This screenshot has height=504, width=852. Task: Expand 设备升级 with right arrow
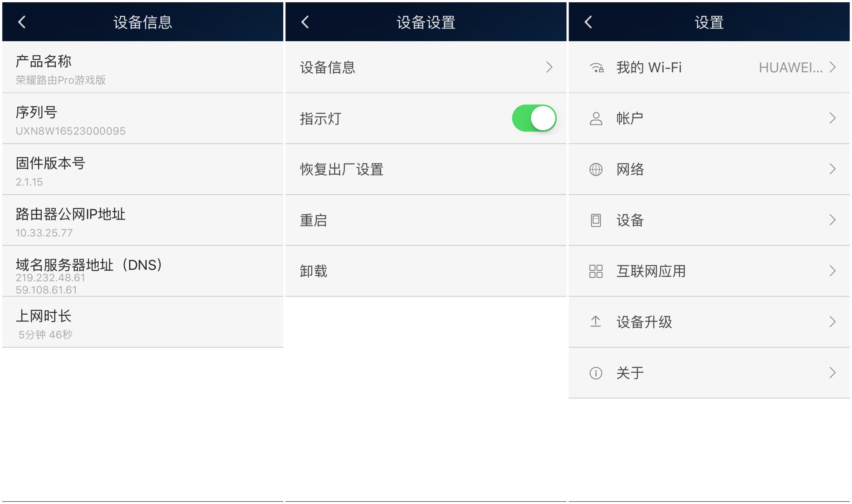pos(832,321)
